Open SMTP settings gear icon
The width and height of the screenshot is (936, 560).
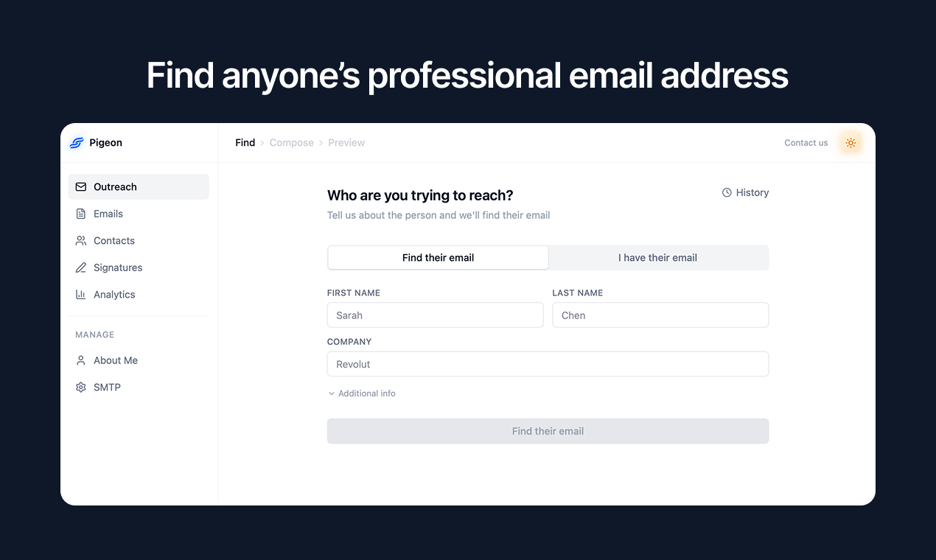(81, 387)
